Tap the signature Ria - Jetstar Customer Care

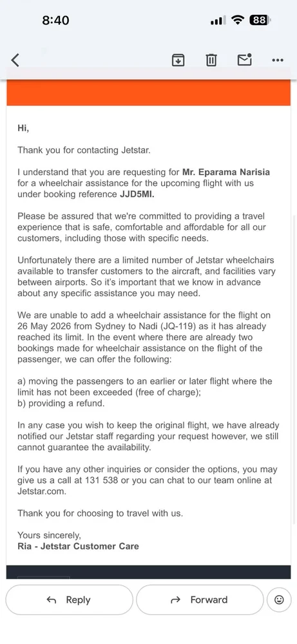coord(78,546)
